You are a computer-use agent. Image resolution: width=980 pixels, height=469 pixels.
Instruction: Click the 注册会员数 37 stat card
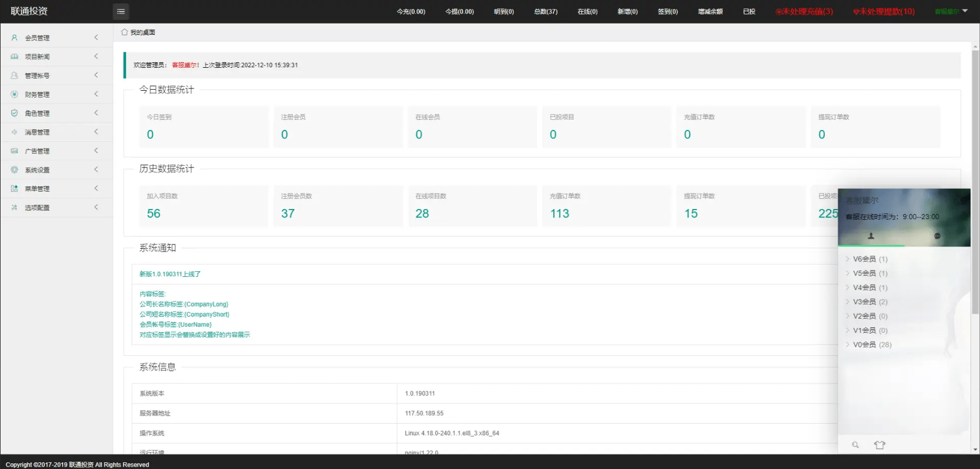(338, 206)
